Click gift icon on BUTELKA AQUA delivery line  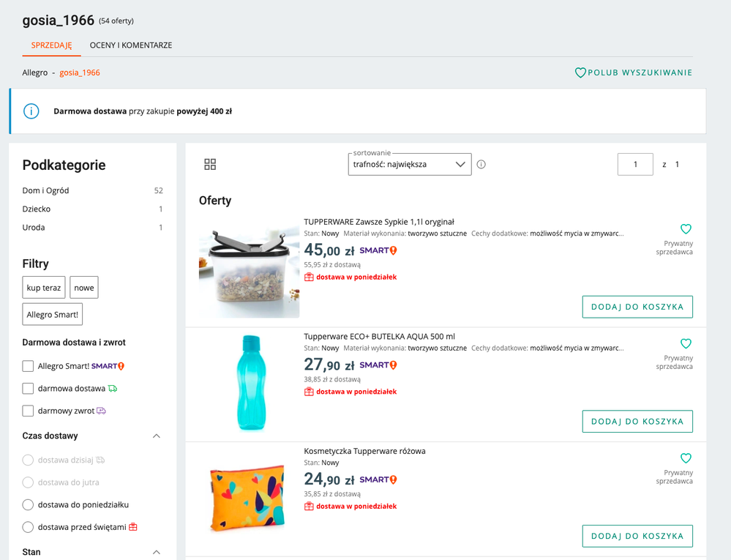click(x=309, y=392)
